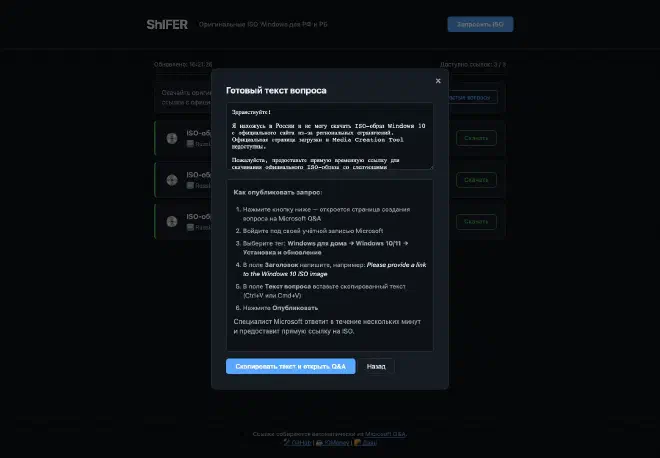Close the question text dialog
The width and height of the screenshot is (660, 458).
(x=438, y=81)
